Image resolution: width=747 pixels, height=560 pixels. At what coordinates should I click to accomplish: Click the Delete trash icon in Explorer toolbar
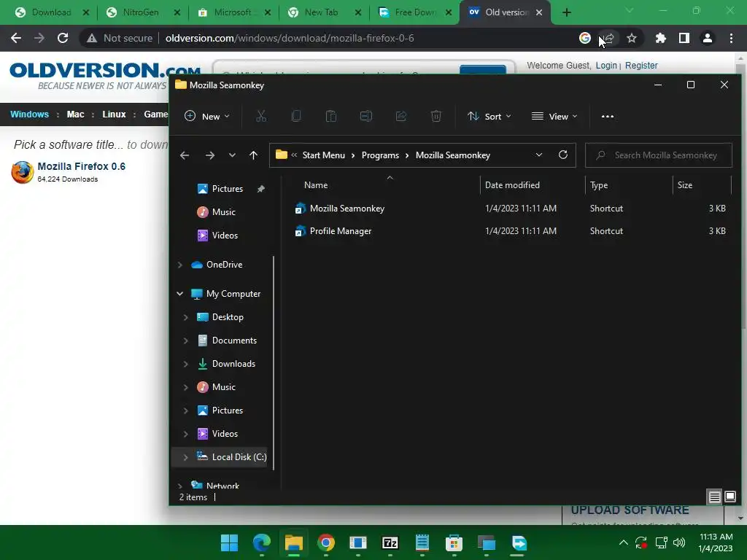tap(436, 116)
